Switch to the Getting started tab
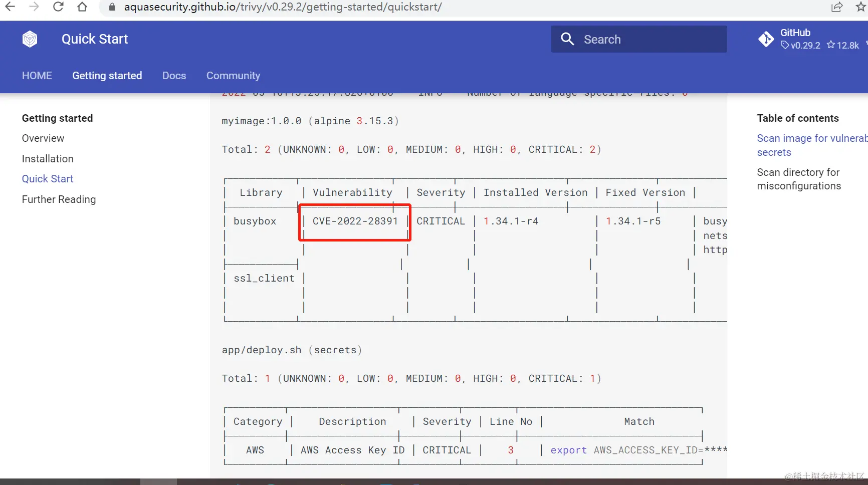 coord(107,76)
